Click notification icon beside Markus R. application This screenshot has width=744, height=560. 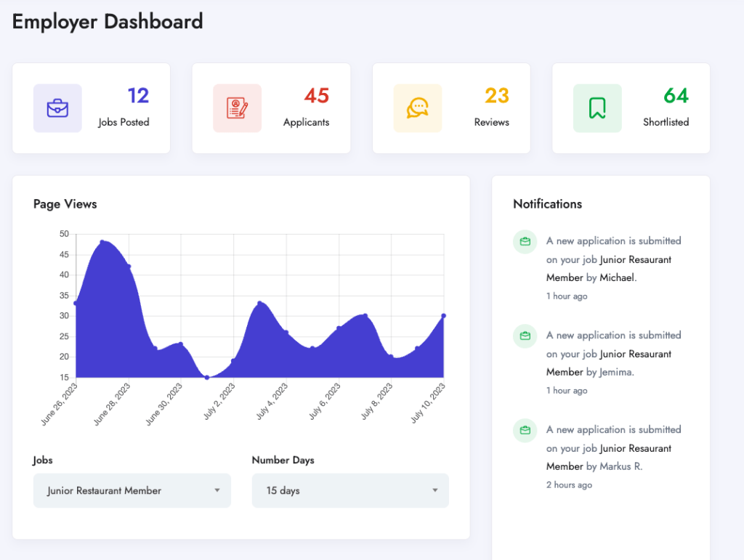click(x=525, y=430)
